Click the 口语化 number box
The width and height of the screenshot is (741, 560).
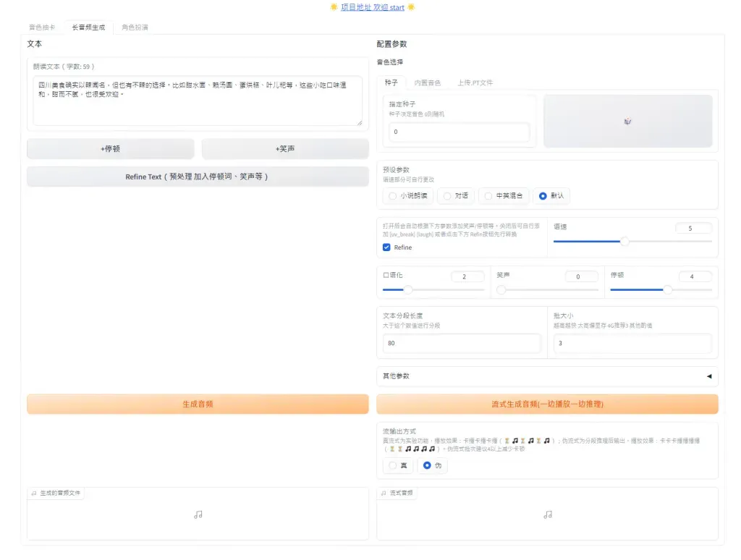467,276
